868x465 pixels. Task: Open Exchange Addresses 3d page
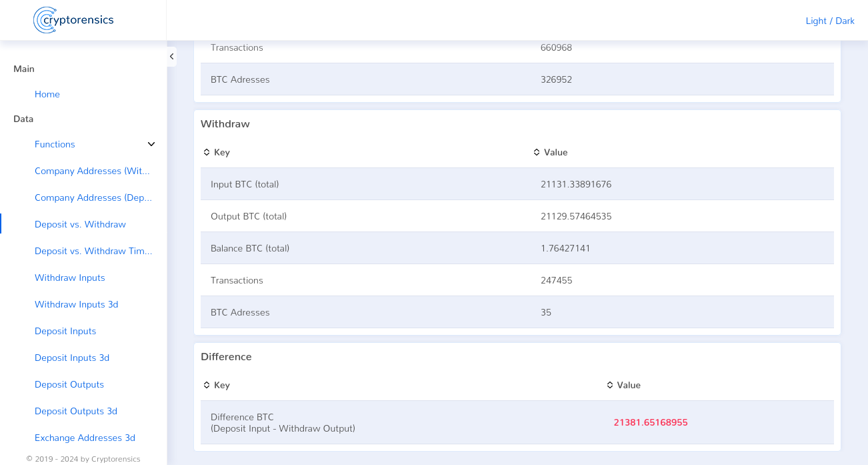[x=85, y=438]
